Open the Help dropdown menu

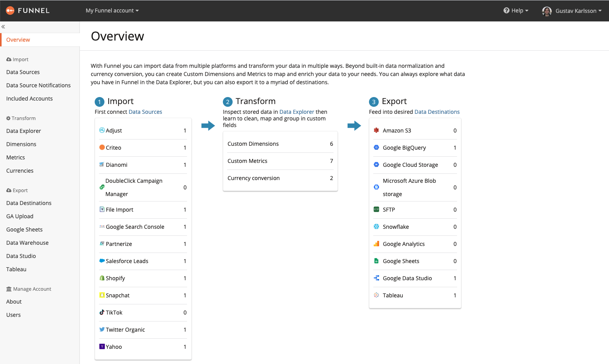[516, 11]
